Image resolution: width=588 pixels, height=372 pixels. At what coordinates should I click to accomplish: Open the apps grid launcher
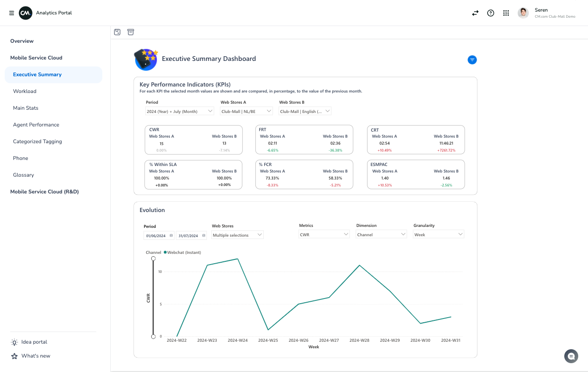coord(506,13)
